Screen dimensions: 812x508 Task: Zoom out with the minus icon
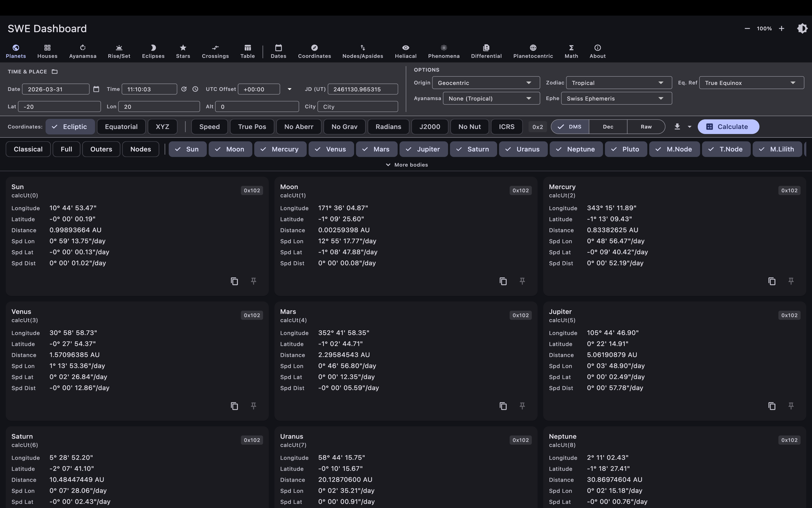pos(747,29)
